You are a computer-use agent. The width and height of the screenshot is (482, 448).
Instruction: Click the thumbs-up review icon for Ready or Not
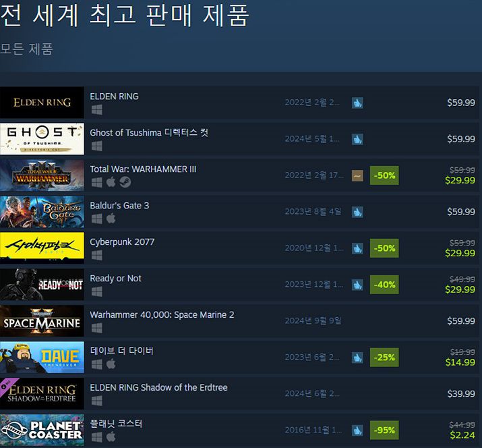coord(357,285)
